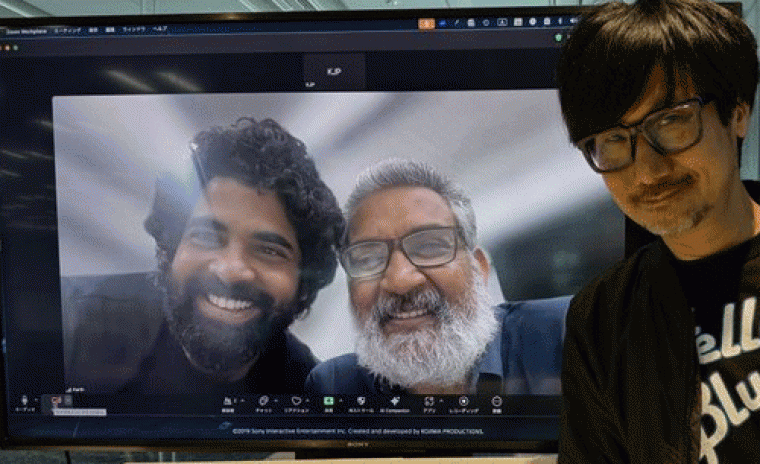Image resolution: width=760 pixels, height=464 pixels.
Task: Toggle the camera video button in Zoom
Action: pyautogui.click(x=57, y=400)
